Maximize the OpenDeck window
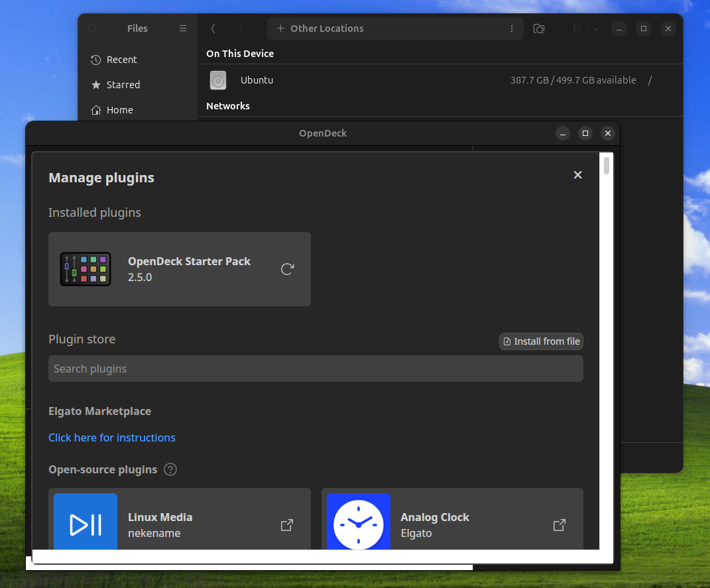 [585, 133]
